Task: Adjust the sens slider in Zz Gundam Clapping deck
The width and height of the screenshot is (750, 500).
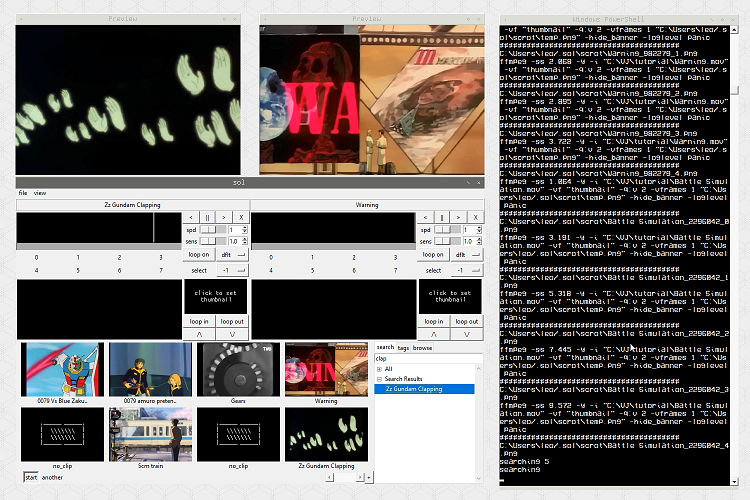Action: (213, 241)
